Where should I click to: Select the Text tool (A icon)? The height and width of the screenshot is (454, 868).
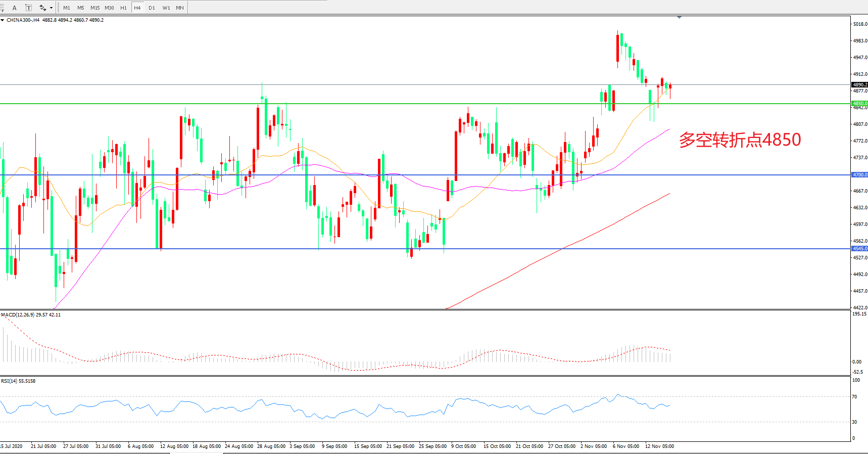point(14,8)
